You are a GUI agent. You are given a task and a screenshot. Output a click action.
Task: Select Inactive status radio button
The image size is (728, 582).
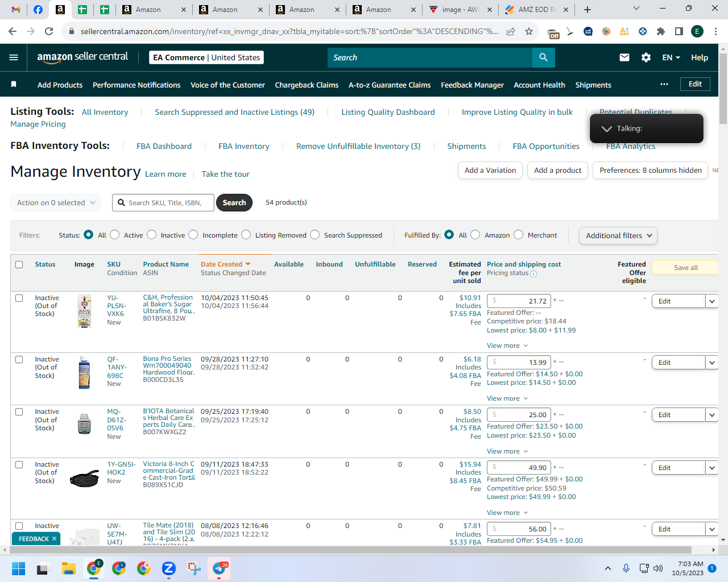pos(152,235)
